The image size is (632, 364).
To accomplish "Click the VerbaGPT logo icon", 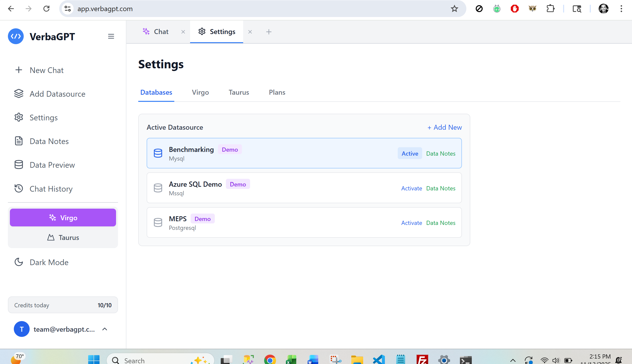I will coord(16,36).
